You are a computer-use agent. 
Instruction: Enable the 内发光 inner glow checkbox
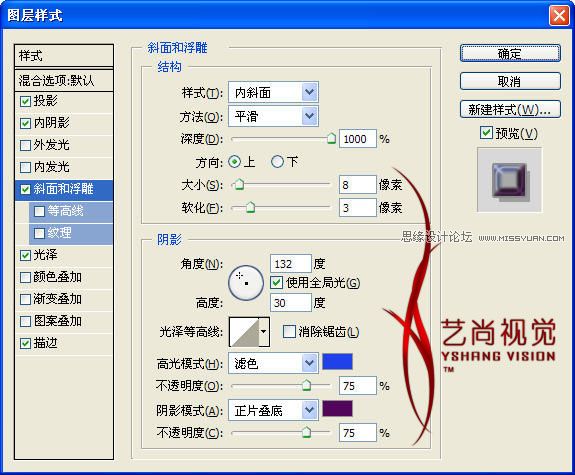point(25,167)
